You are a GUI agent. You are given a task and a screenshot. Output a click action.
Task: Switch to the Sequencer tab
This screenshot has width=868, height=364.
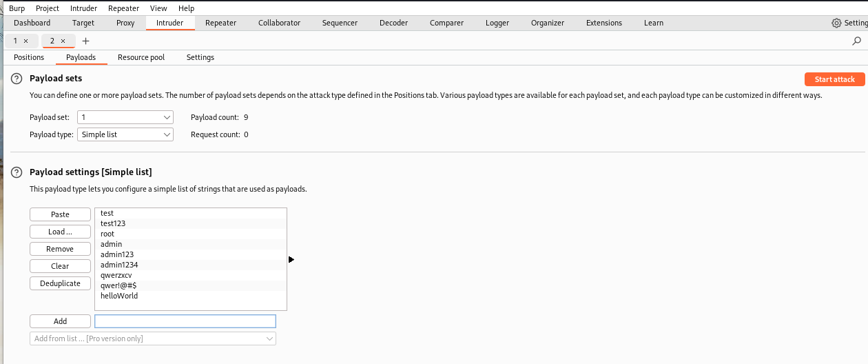pyautogui.click(x=340, y=23)
